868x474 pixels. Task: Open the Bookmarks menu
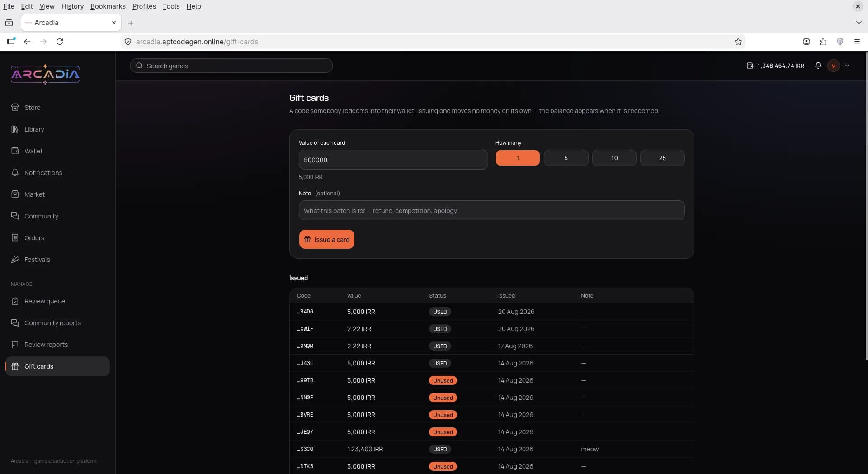coord(108,6)
